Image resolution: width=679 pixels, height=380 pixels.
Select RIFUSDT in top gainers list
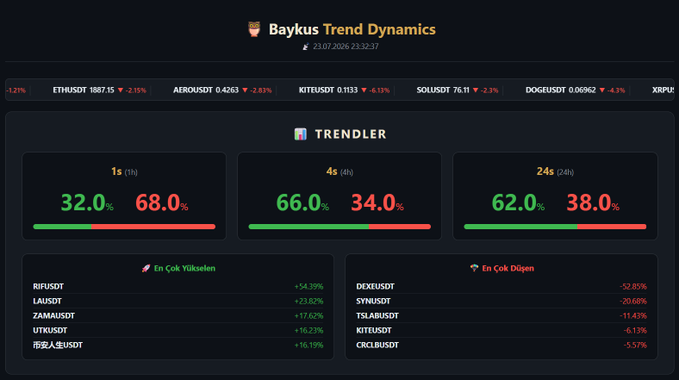[48, 287]
